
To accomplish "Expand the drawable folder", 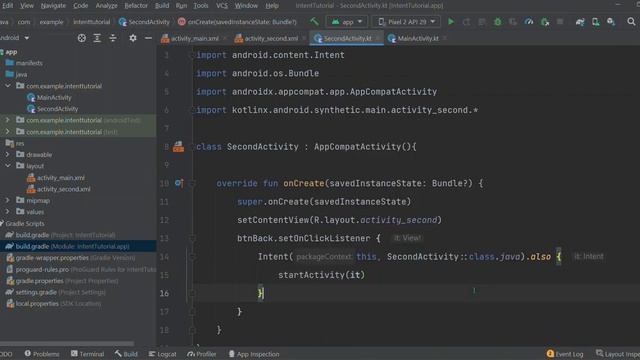I will point(7,154).
